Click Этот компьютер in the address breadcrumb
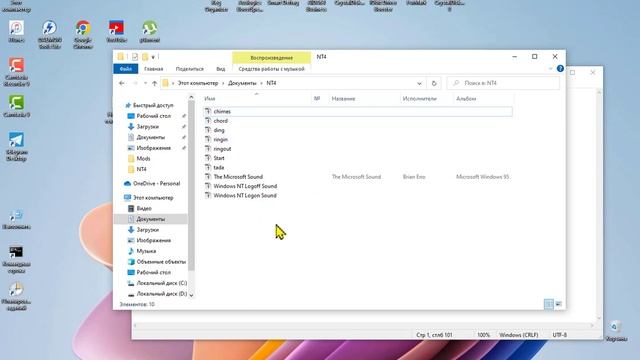Screen dimensions: 640x360 [198, 83]
